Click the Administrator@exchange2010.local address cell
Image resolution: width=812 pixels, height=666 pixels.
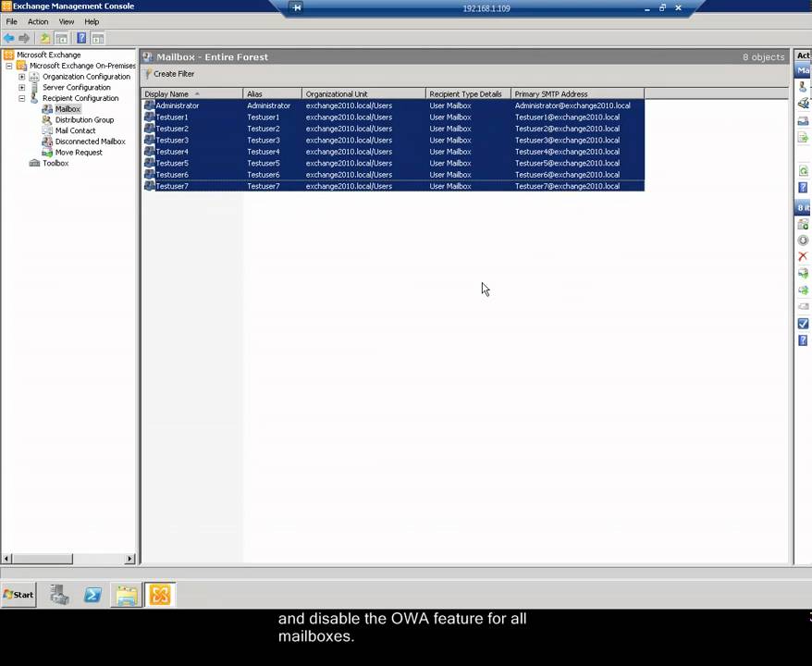point(572,105)
